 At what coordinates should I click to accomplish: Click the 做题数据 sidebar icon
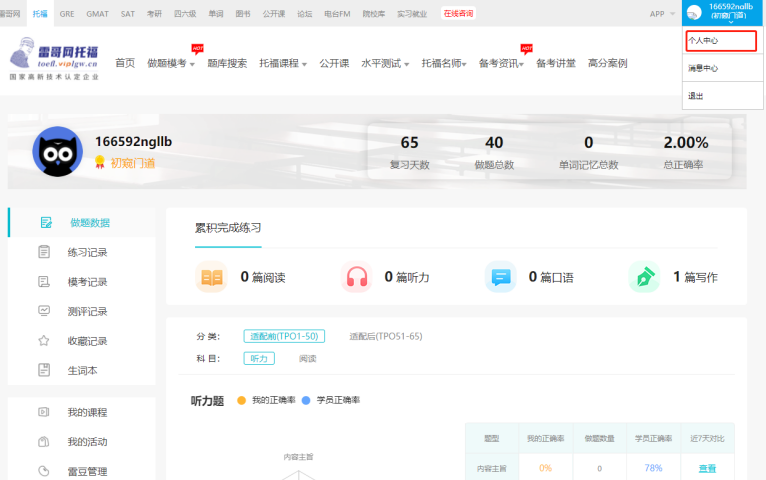(x=46, y=223)
